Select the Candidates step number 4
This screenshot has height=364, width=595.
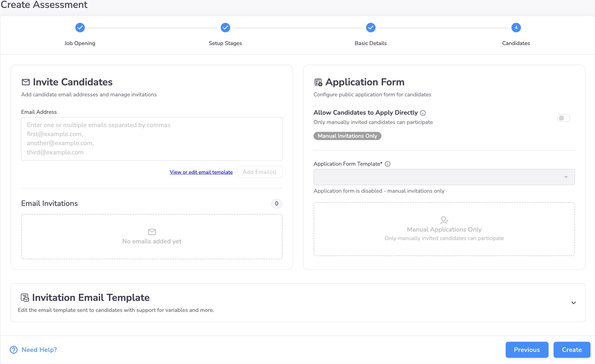coord(516,28)
